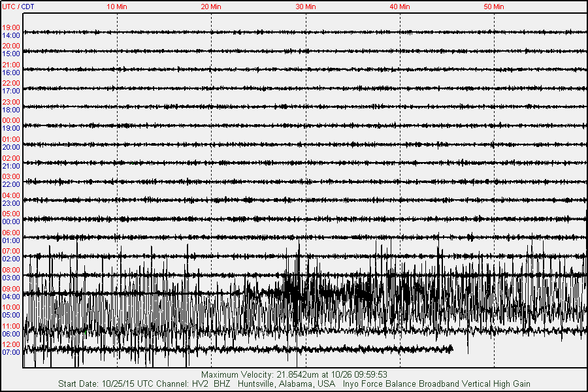Click the red 19:00 UTC row label

(11, 27)
